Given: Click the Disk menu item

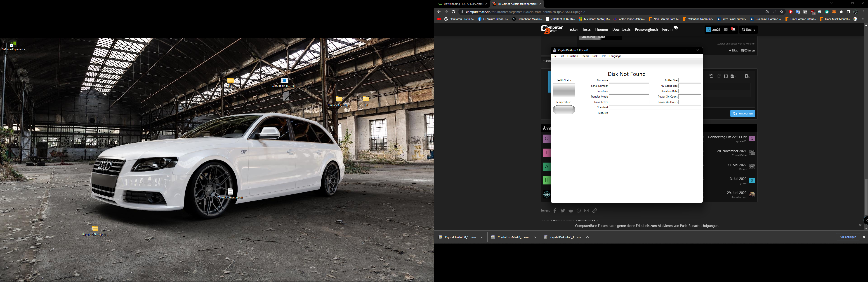Looking at the screenshot, I should (595, 56).
